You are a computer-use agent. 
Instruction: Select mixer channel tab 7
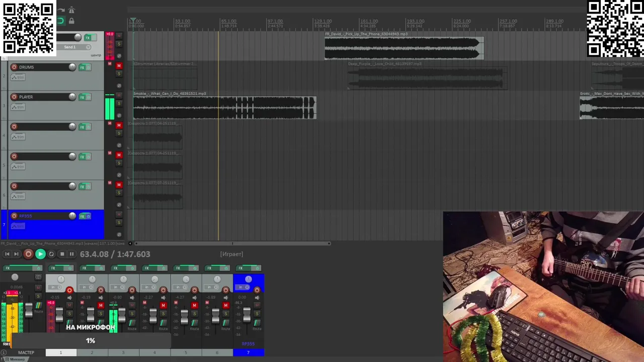[248, 353]
